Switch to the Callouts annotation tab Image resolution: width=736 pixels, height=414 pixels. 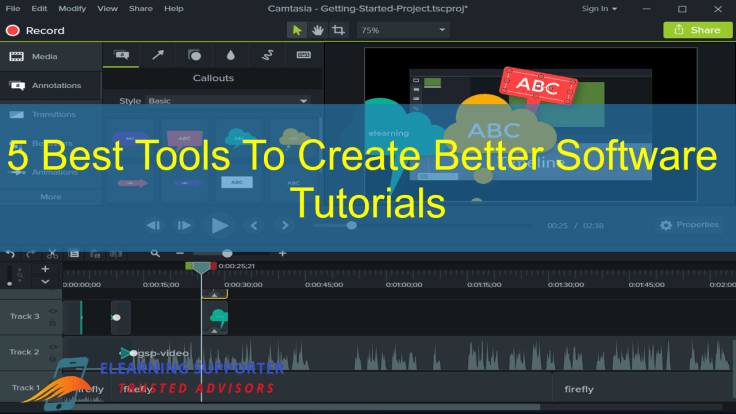point(121,55)
